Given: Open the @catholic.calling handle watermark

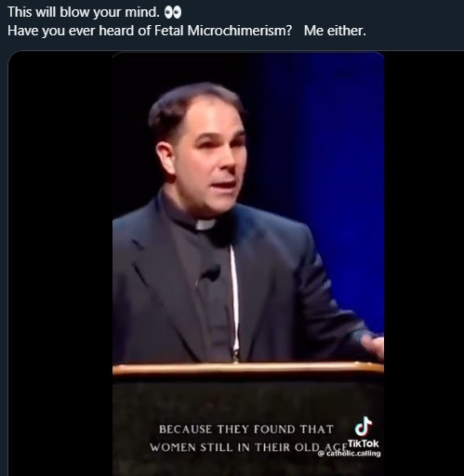Looking at the screenshot, I should coord(349,454).
